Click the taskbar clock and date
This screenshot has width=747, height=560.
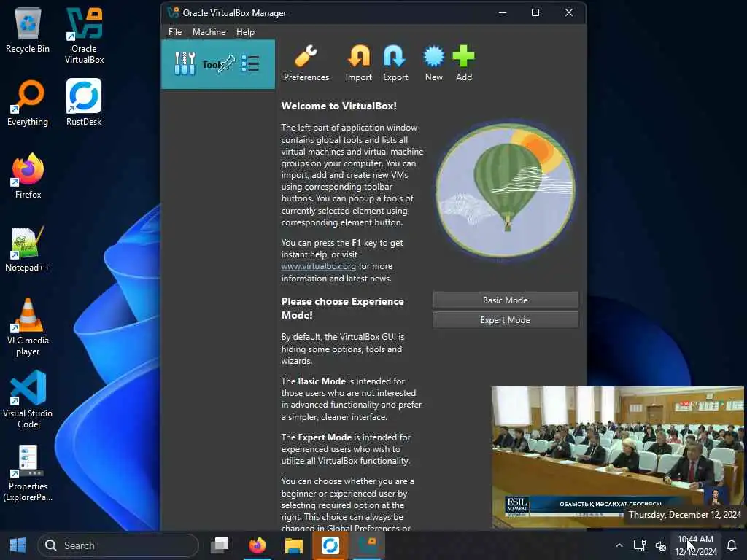click(696, 545)
